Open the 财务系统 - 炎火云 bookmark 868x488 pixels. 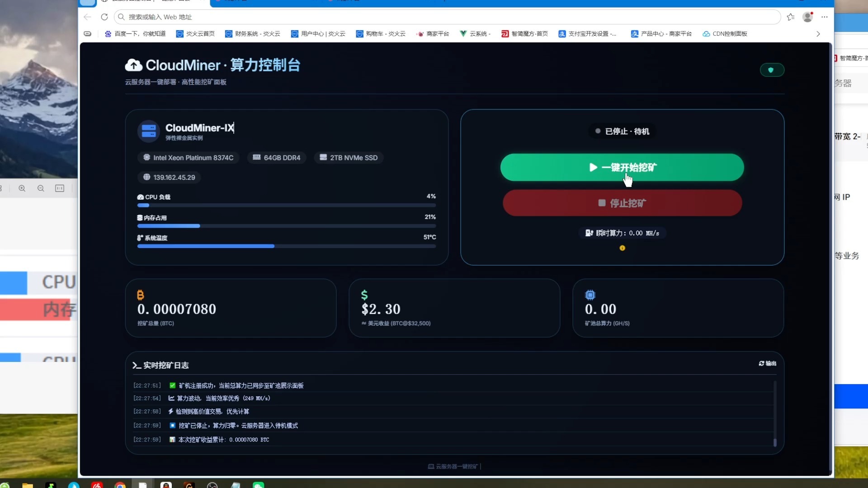coord(253,34)
